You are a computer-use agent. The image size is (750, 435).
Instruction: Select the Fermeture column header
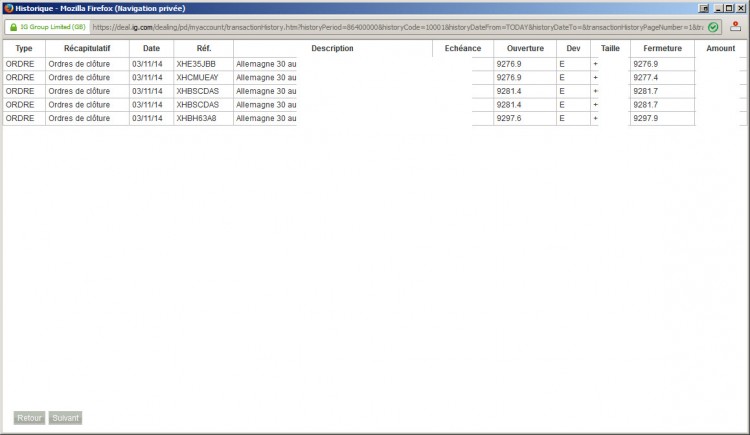tap(662, 48)
